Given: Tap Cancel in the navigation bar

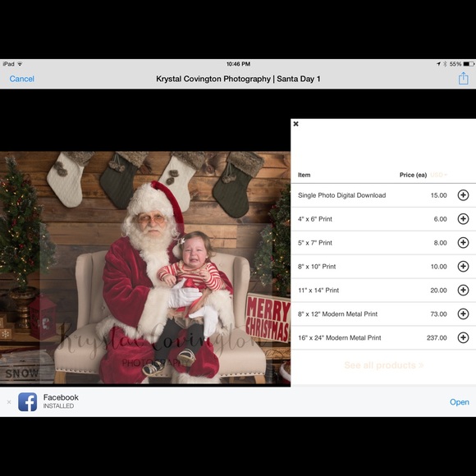Looking at the screenshot, I should point(22,79).
